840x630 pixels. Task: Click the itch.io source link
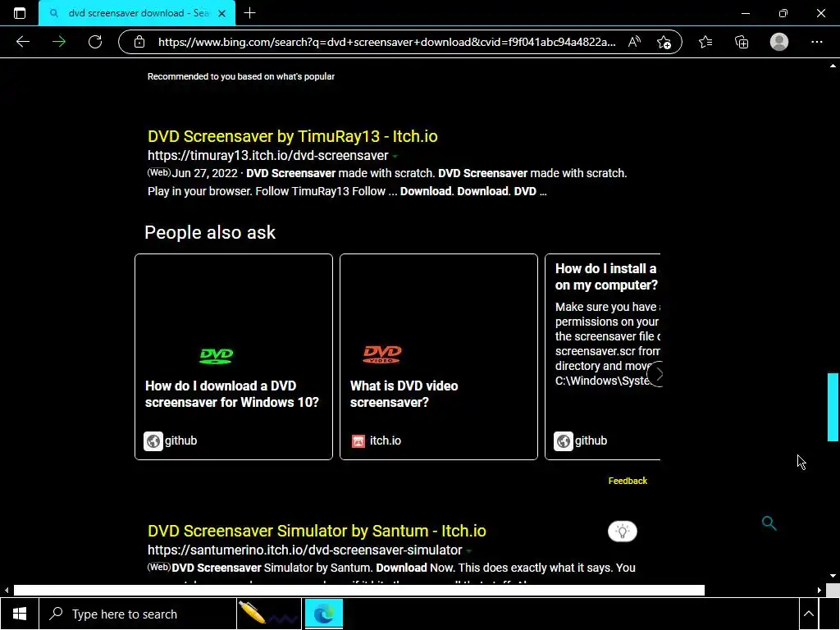(x=386, y=441)
